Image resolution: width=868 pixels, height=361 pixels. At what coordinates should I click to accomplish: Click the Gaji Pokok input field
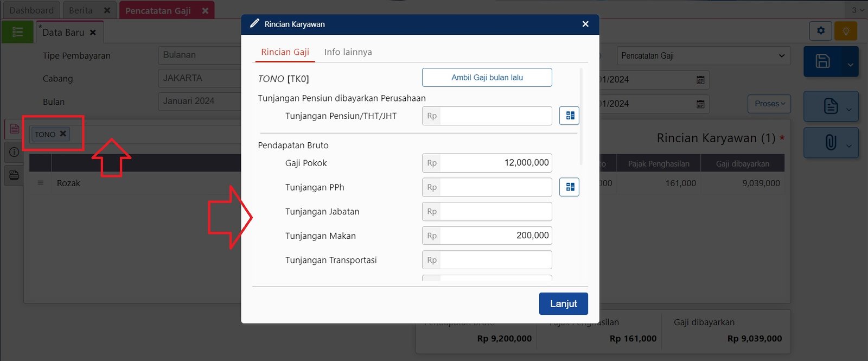tap(495, 163)
